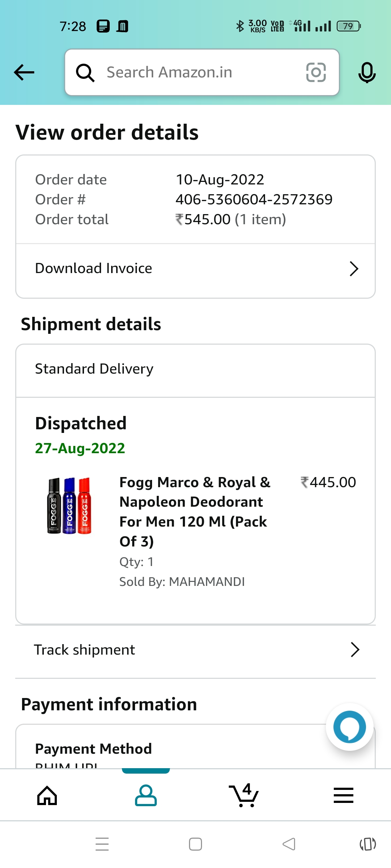This screenshot has height=868, width=391.
Task: Open Fogg deodorant product thumbnail
Action: click(x=70, y=506)
